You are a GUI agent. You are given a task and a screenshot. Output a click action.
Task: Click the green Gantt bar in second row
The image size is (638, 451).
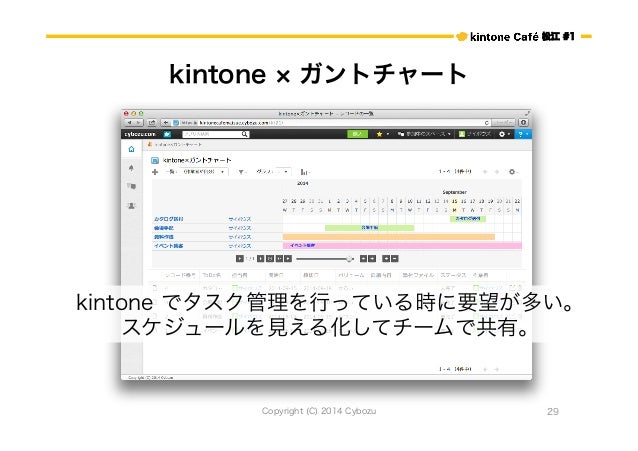pyautogui.click(x=369, y=228)
